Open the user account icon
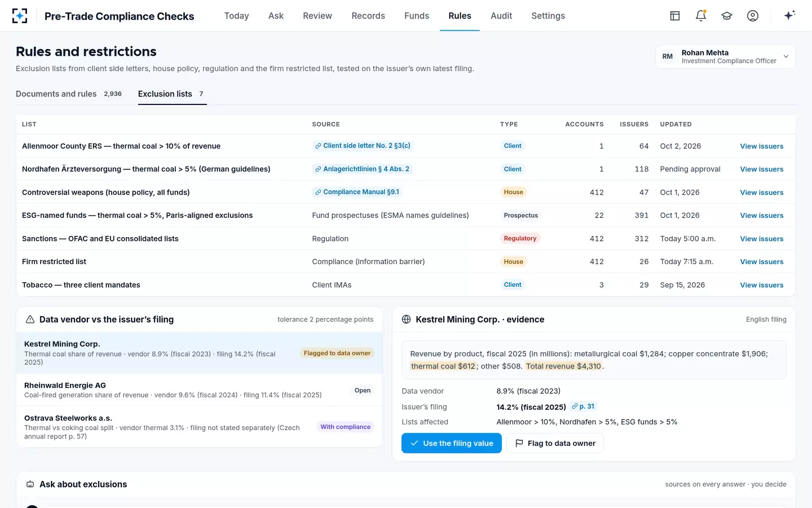Screen dimensions: 812x508 click(x=753, y=16)
